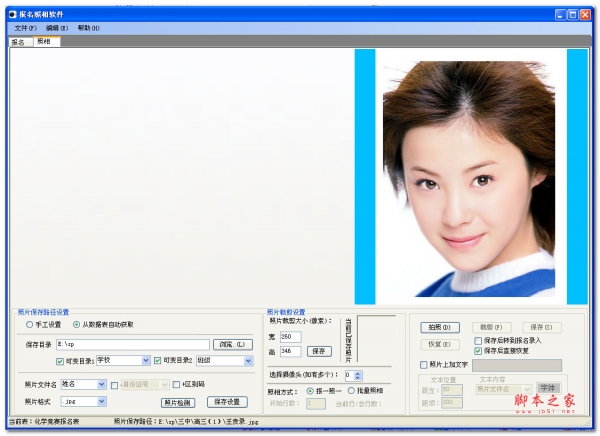Click the 拍照(D) capture button
The width and height of the screenshot is (600, 436).
[440, 327]
